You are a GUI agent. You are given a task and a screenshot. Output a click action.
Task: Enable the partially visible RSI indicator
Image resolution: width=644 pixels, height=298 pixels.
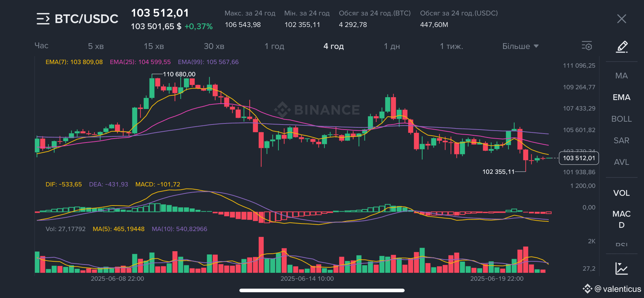(x=621, y=245)
